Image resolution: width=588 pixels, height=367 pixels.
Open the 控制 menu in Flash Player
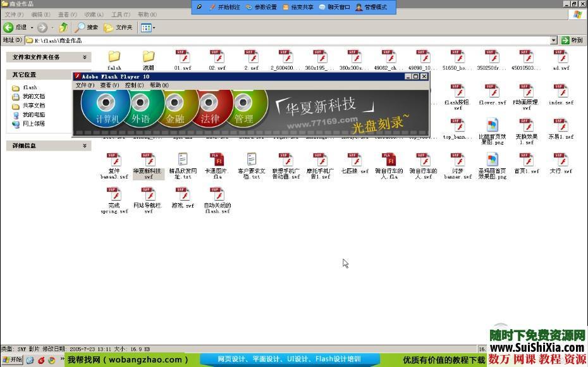134,85
